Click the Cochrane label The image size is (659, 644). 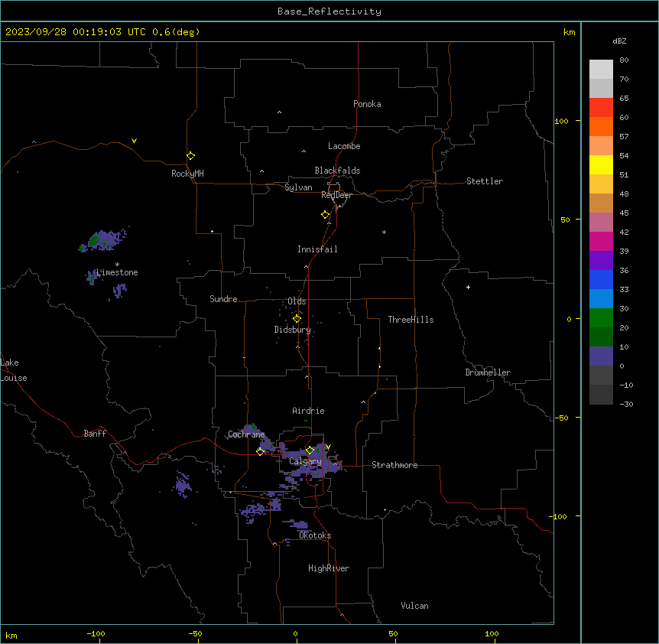tap(246, 434)
